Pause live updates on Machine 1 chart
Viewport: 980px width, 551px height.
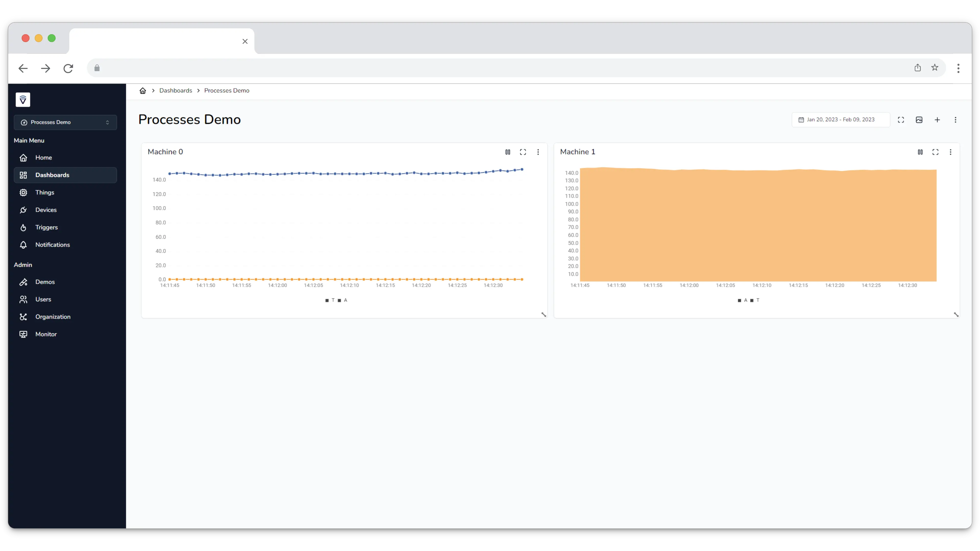[x=920, y=152]
